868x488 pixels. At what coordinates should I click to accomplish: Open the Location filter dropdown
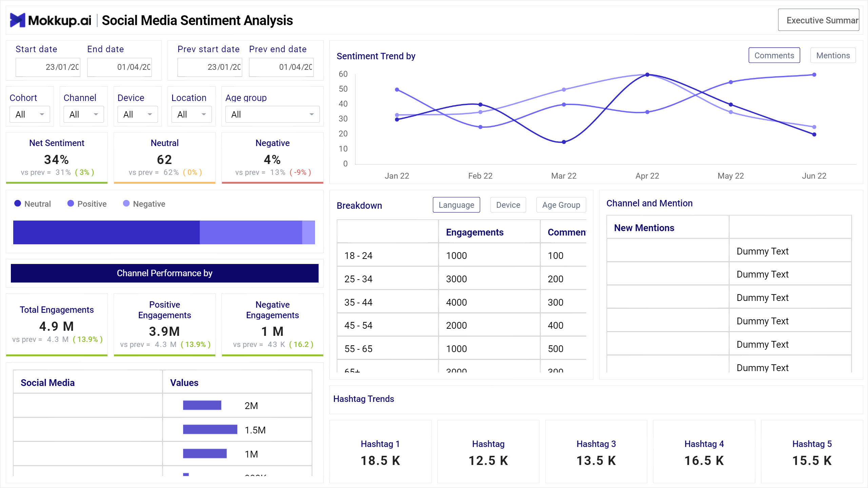coord(192,115)
